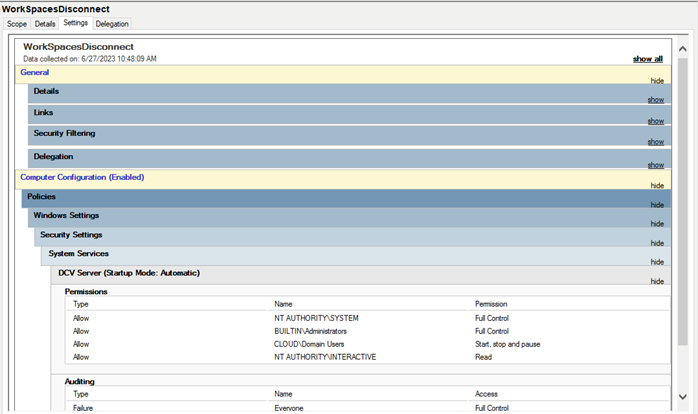The width and height of the screenshot is (698, 414).
Task: Click the WorkSpacesDisconnect report title
Action: coord(78,47)
